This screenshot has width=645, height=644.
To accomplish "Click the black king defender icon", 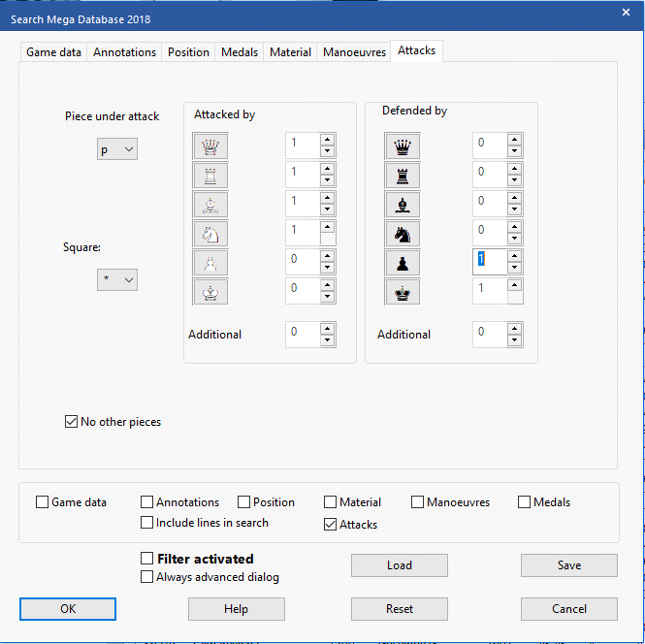I will pos(403,292).
